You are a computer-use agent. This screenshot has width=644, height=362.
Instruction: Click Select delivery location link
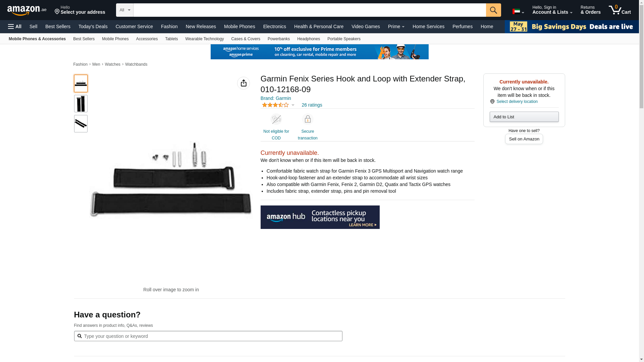517,102
